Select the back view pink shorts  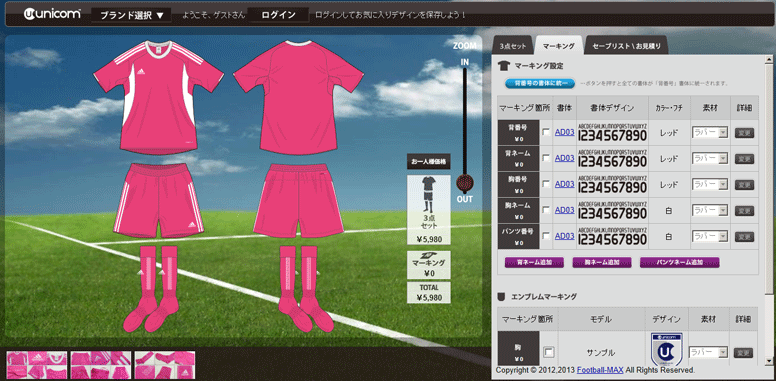[298, 201]
